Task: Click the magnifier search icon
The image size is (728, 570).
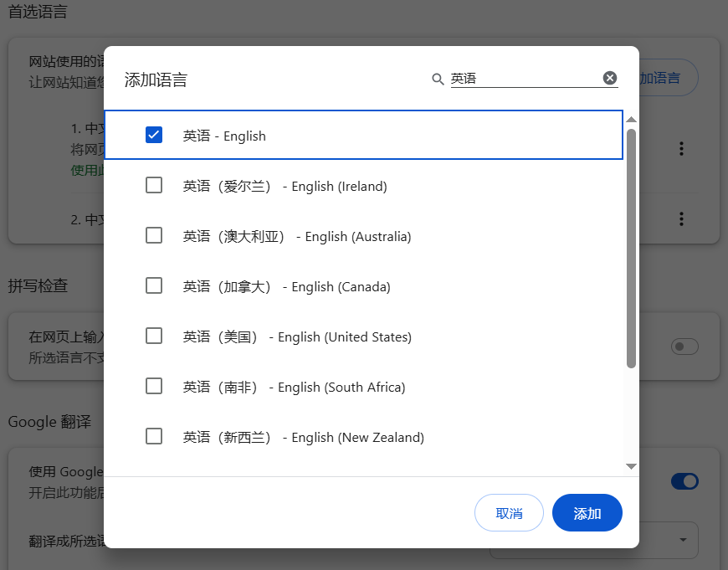Action: pyautogui.click(x=438, y=79)
